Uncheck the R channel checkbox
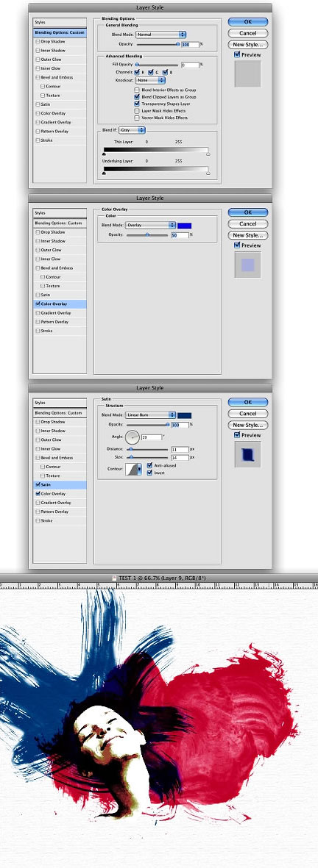 point(137,72)
